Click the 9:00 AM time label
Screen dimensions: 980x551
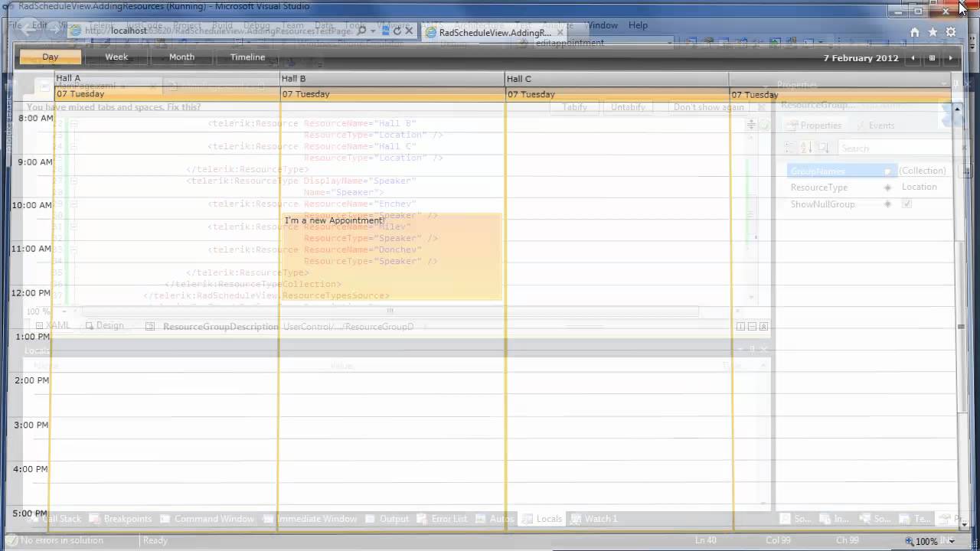pos(35,162)
